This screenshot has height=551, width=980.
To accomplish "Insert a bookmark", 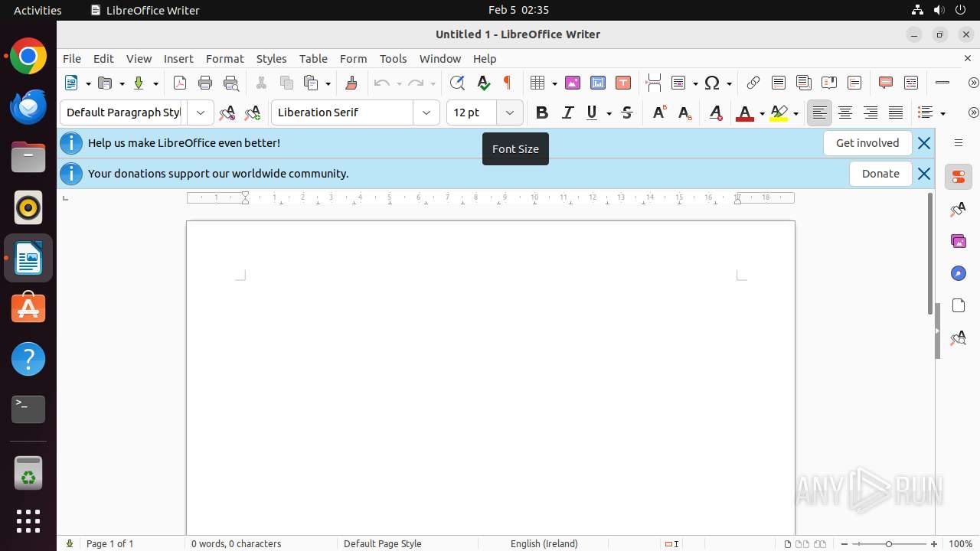I will coord(829,83).
